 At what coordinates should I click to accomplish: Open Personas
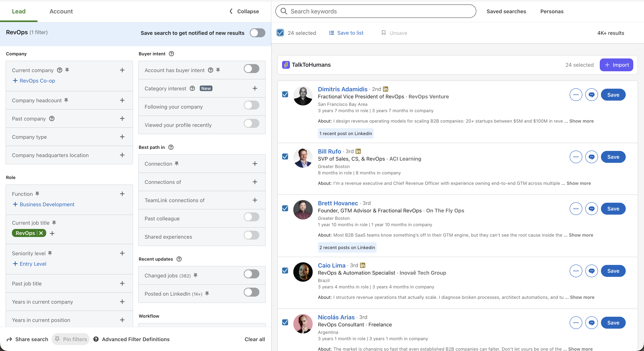552,11
